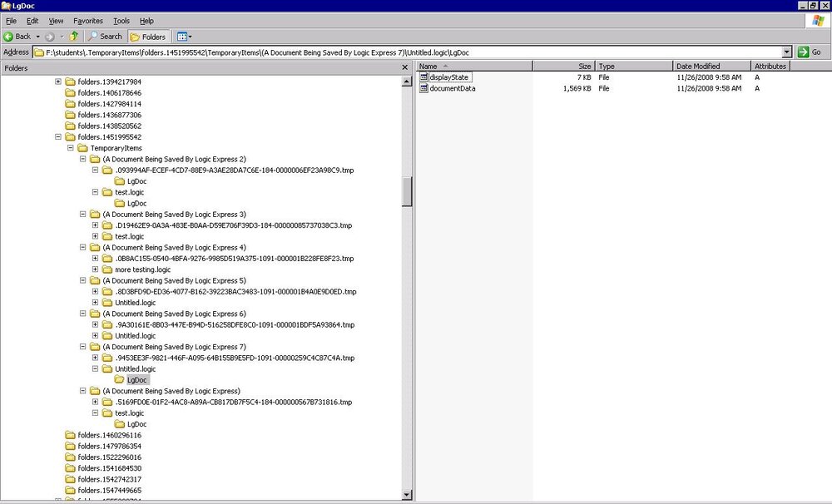
Task: Select the documentData file icon
Action: pyautogui.click(x=423, y=88)
